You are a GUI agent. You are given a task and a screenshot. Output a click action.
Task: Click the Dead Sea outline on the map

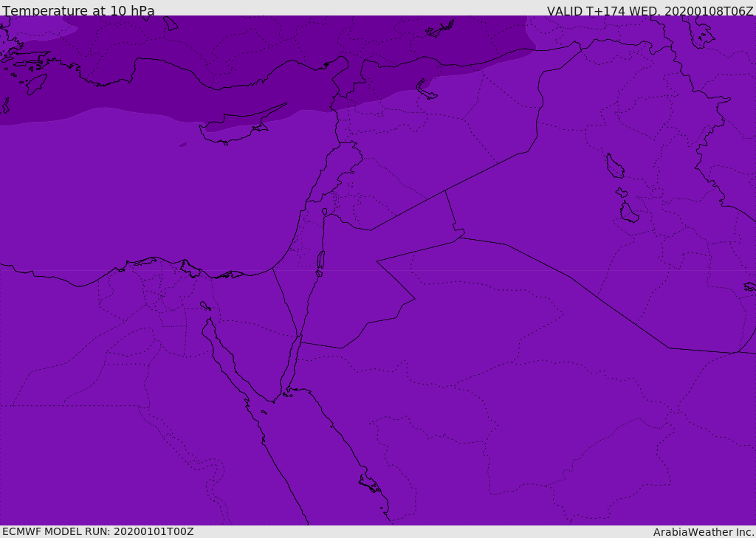[x=320, y=263]
